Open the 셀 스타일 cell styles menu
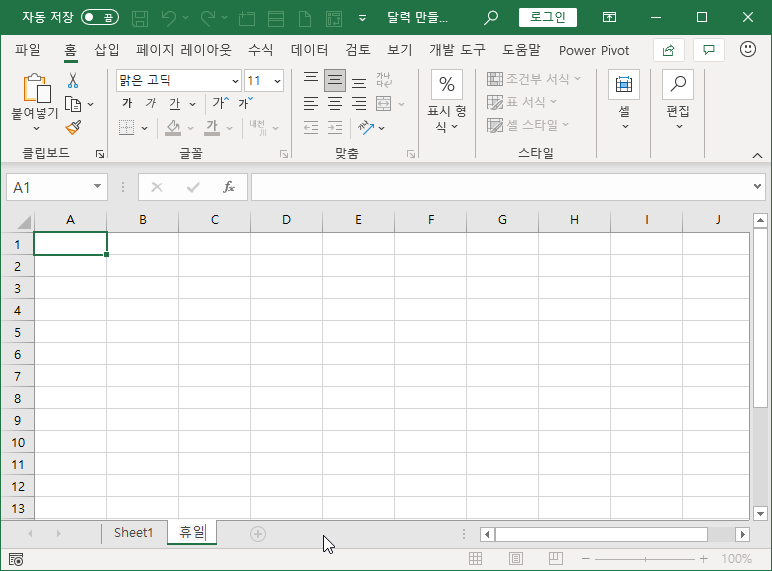Image resolution: width=772 pixels, height=571 pixels. (528, 125)
